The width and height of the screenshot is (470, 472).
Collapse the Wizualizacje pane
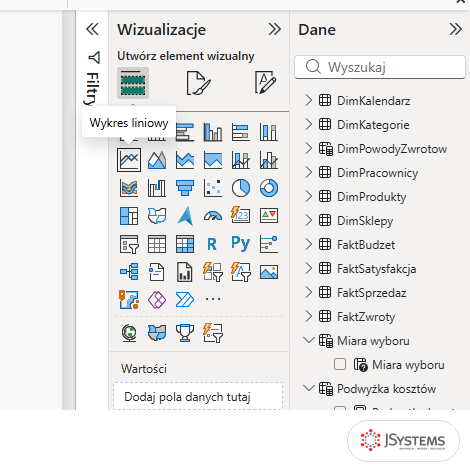[x=275, y=29]
